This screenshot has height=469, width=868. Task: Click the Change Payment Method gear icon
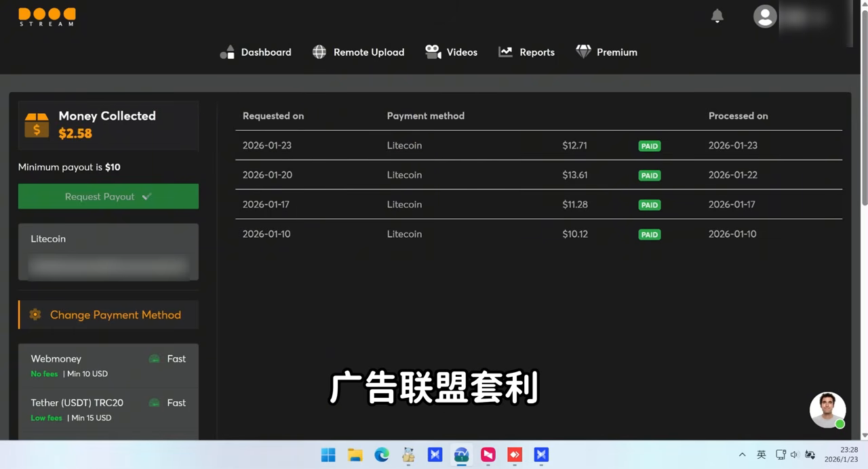point(35,314)
